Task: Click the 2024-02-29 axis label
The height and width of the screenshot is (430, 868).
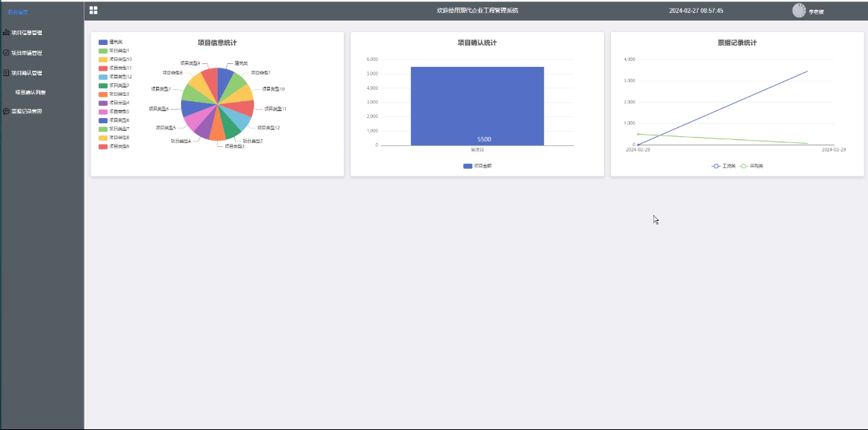Action: pos(834,150)
